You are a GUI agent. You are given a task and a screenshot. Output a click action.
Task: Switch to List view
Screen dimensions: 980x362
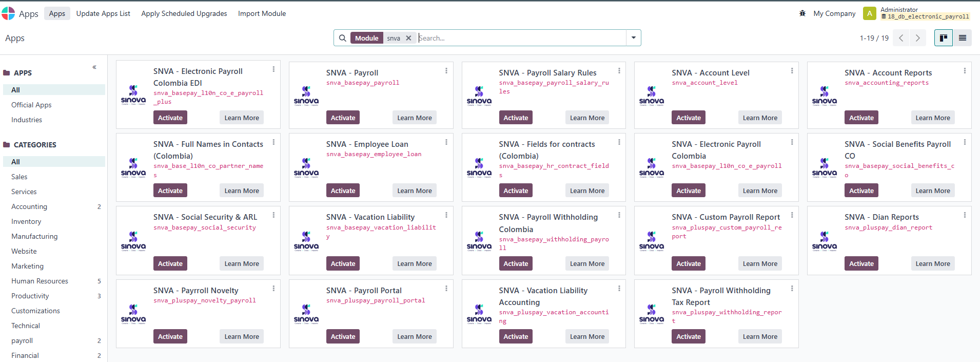click(963, 38)
